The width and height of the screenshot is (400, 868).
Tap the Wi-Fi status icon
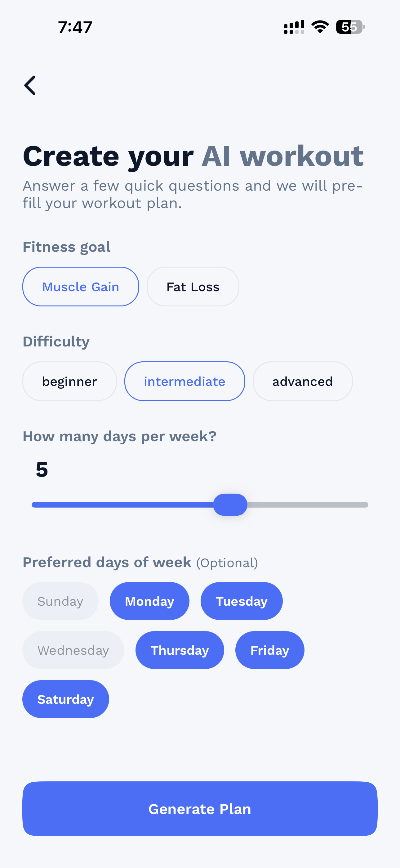(320, 27)
